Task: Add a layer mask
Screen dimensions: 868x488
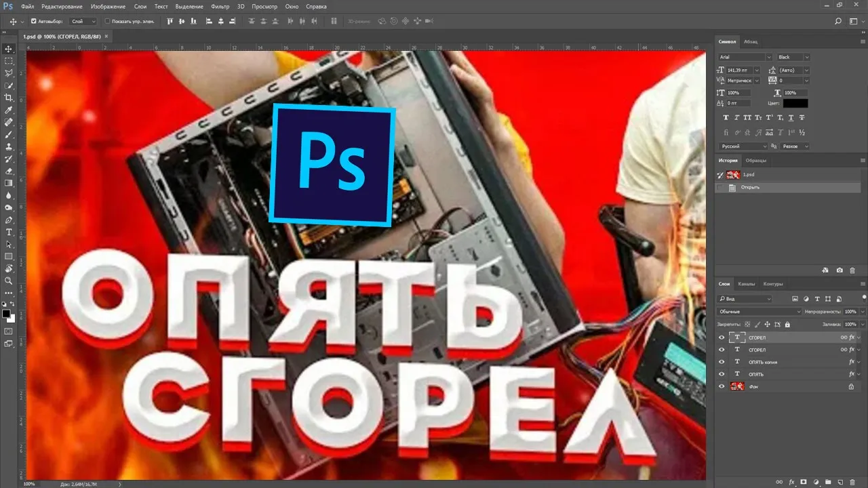Action: coord(804,481)
